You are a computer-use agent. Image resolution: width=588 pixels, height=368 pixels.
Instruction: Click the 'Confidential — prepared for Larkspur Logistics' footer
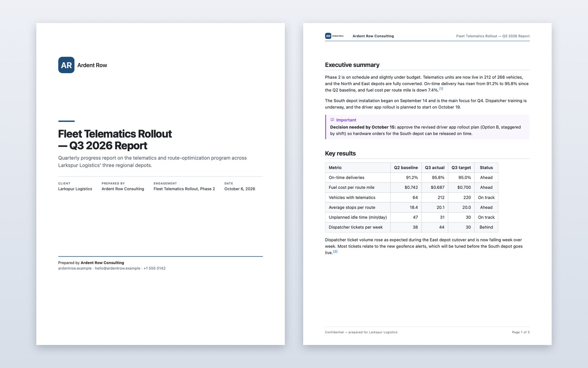[361, 332]
